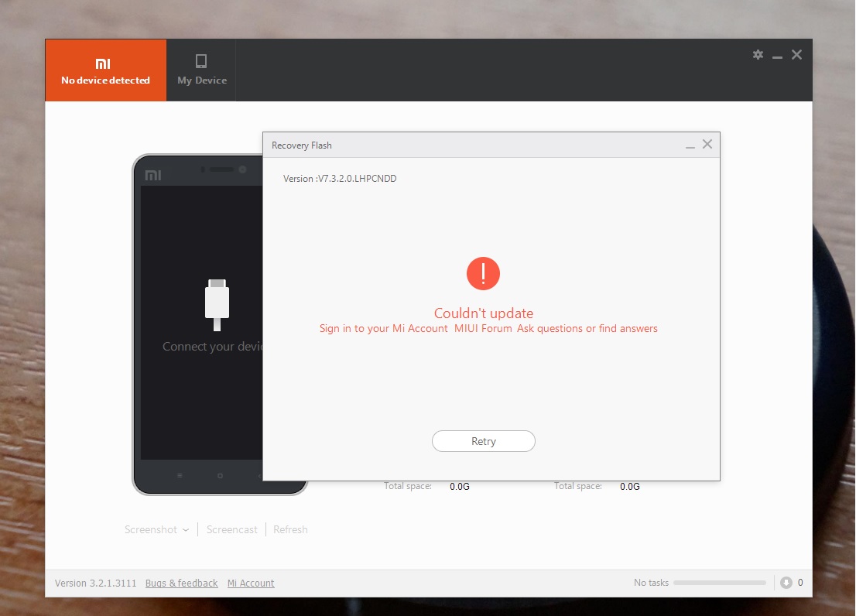Click the tasks progress bar
The height and width of the screenshot is (616, 856).
tap(720, 583)
